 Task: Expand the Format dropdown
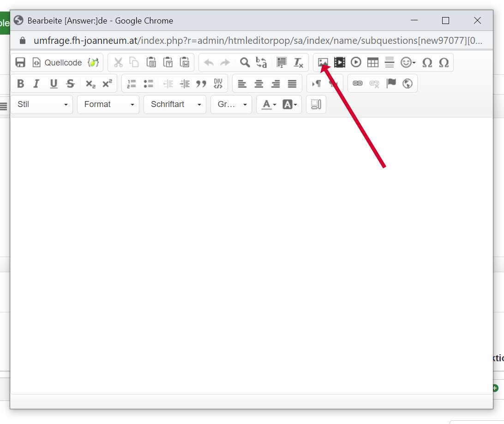[x=108, y=104]
